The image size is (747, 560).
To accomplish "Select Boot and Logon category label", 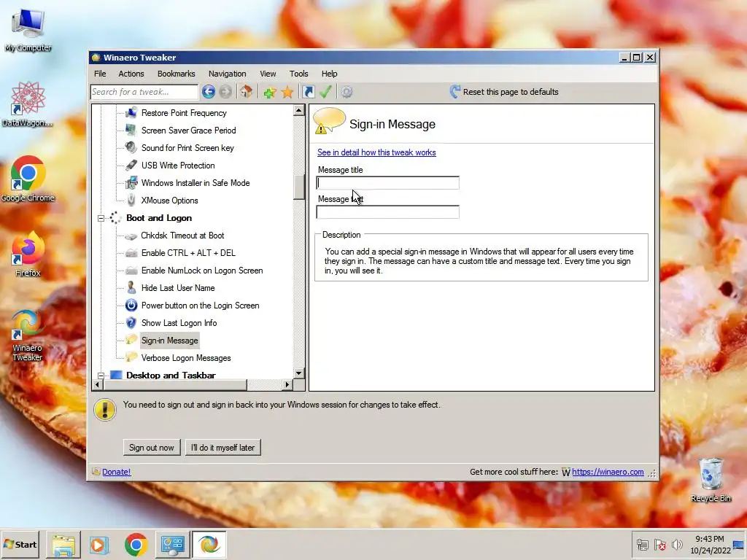I will tap(159, 218).
